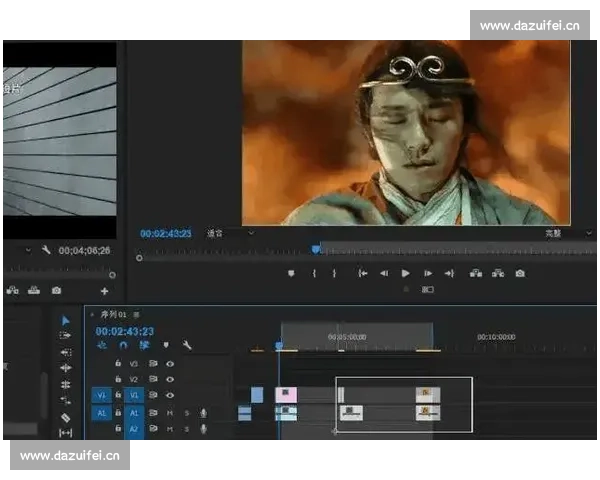
Task: Click the 序列01 timeline tab
Action: click(111, 315)
